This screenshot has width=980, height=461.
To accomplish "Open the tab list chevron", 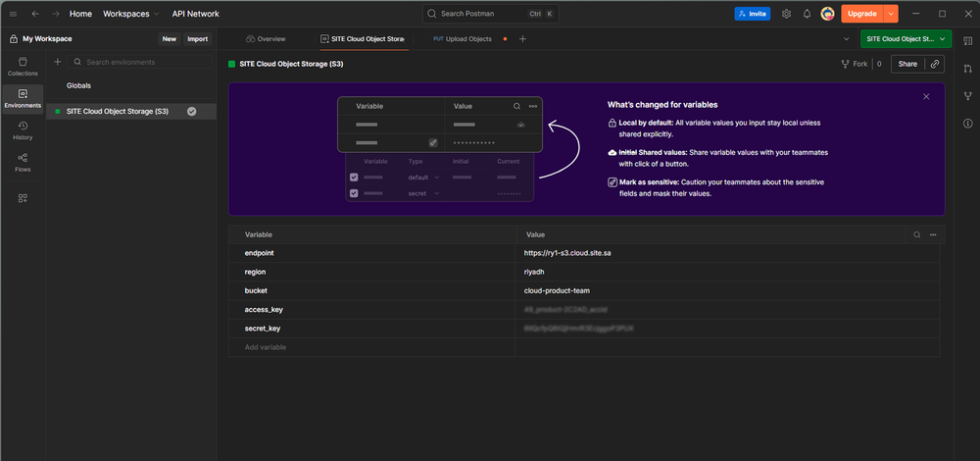I will pos(847,39).
